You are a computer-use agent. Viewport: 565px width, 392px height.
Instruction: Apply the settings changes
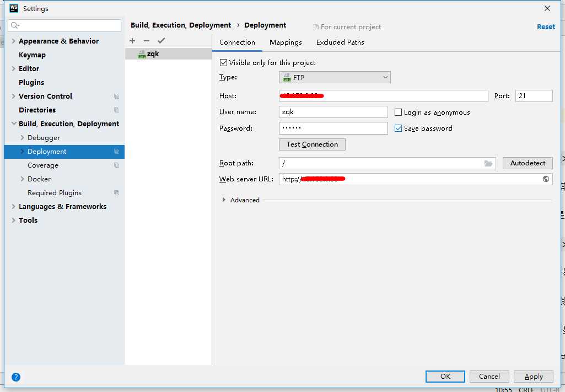[x=533, y=376]
